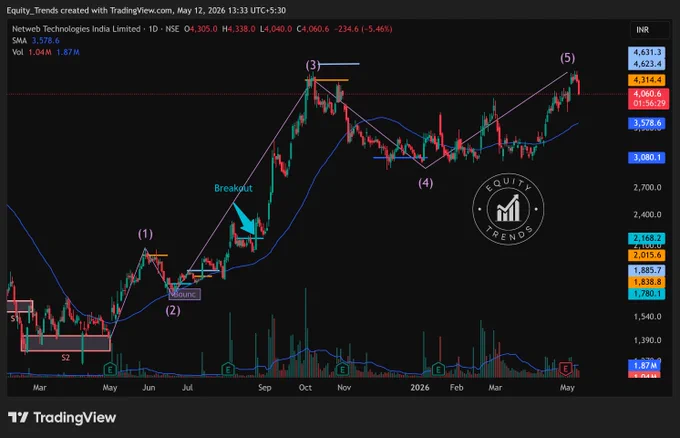This screenshot has width=680, height=438.
Task: Click the low price L4,040.0
Action: pos(276,29)
